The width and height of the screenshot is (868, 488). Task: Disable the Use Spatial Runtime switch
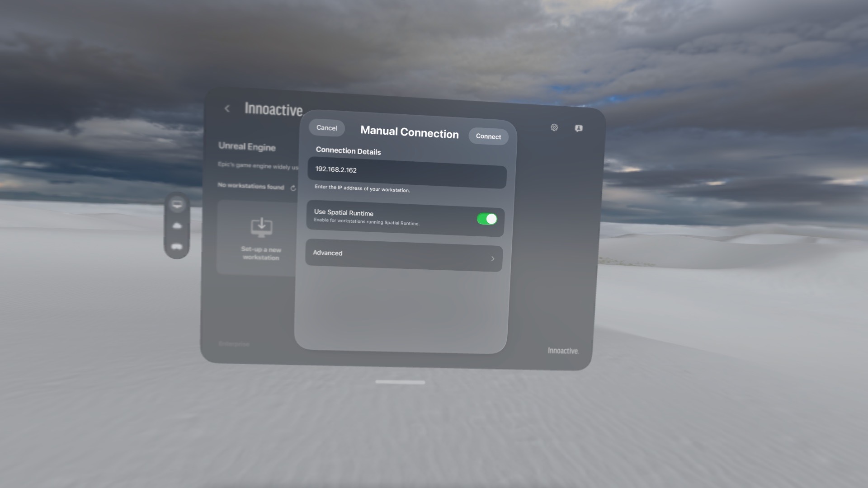486,219
